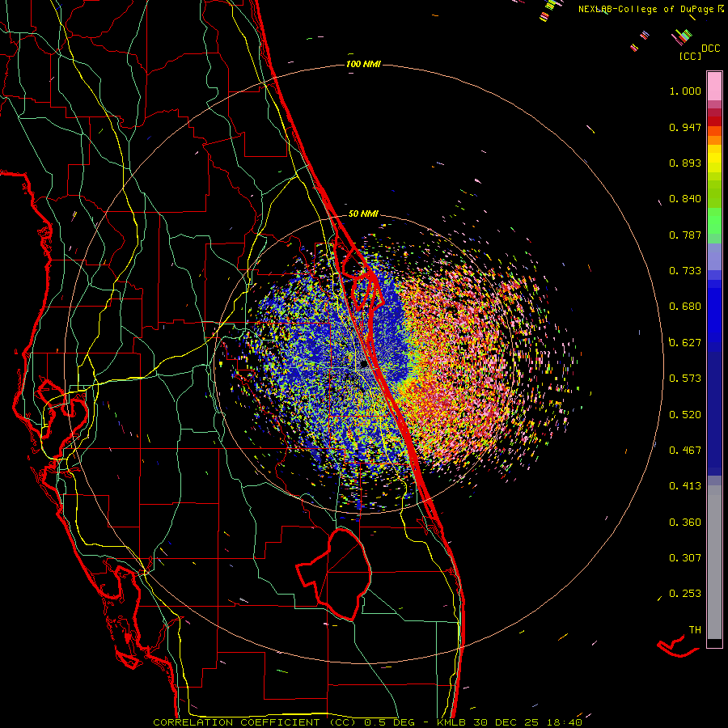Select the 0.733 scale value
The height and width of the screenshot is (728, 728).
point(685,271)
